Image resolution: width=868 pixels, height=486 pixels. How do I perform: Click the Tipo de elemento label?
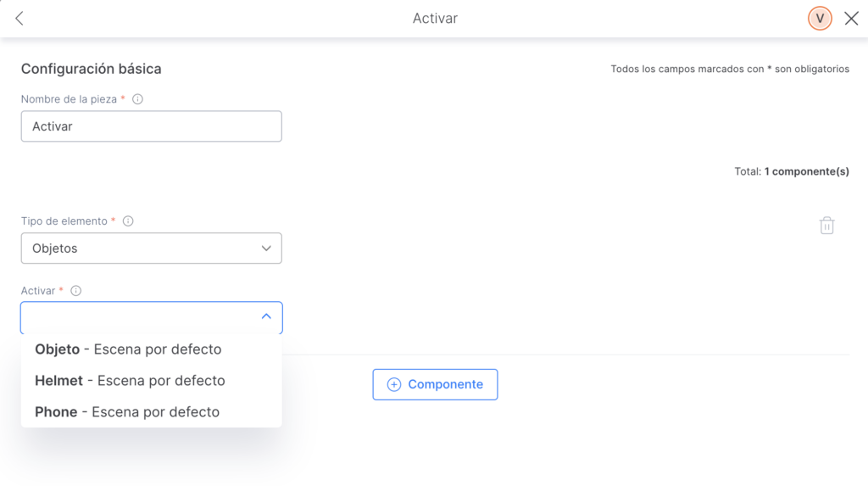(64, 221)
